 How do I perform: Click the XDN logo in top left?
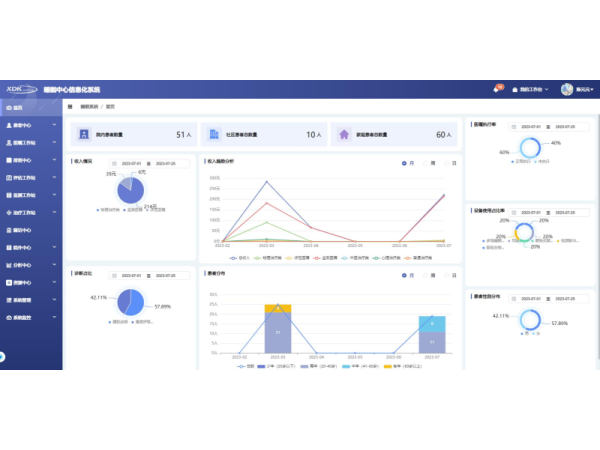coord(17,88)
